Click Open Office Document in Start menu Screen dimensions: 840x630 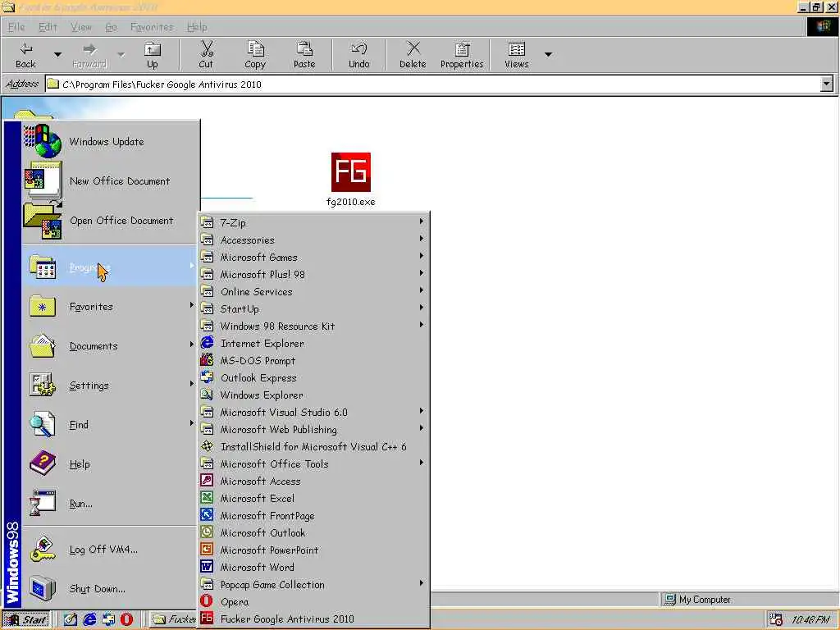[110, 220]
